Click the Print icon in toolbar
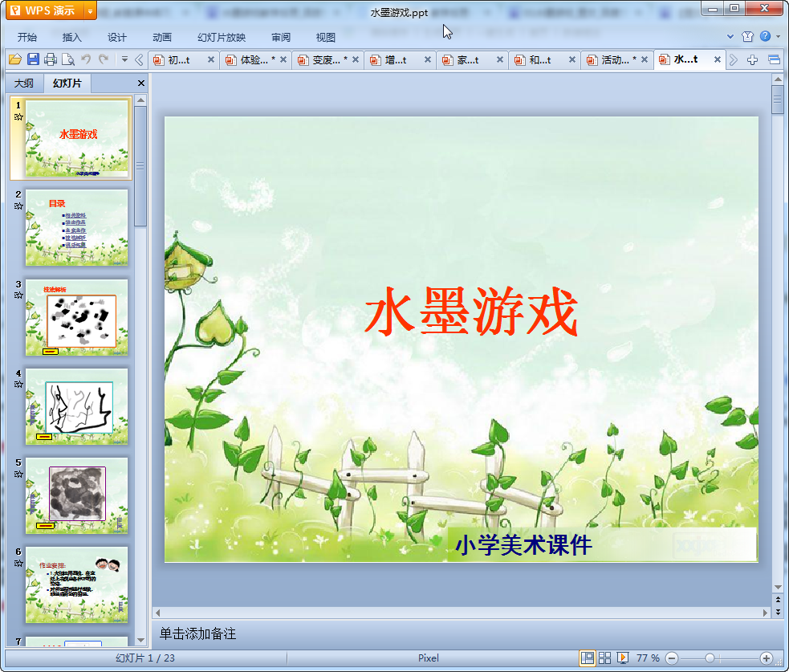Viewport: 789px width, 672px height. pos(51,59)
